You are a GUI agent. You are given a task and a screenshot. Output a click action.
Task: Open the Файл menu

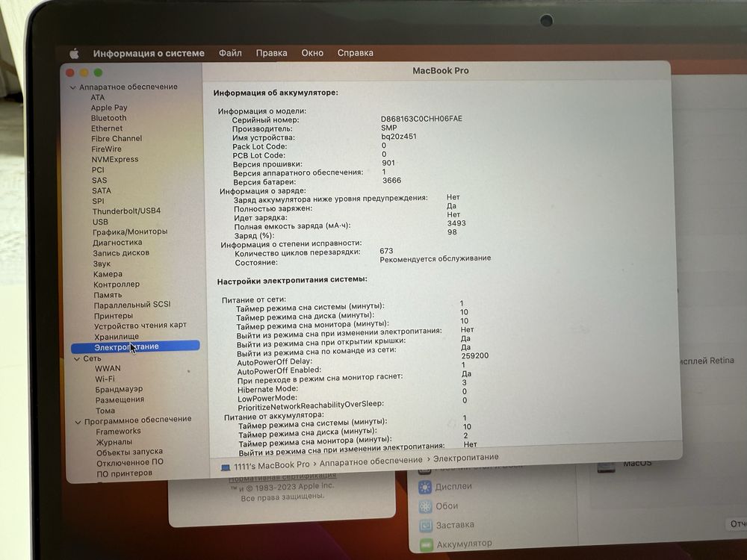(x=230, y=53)
